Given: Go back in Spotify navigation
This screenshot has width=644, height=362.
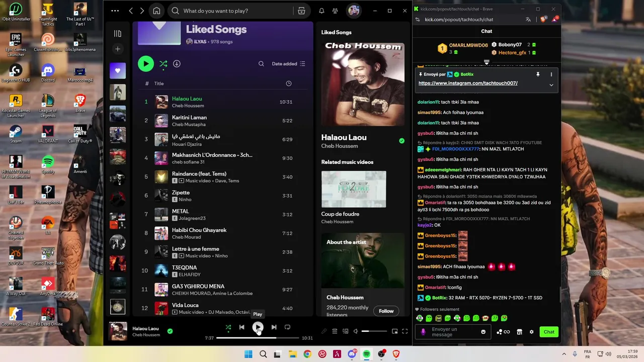Looking at the screenshot, I should [131, 11].
